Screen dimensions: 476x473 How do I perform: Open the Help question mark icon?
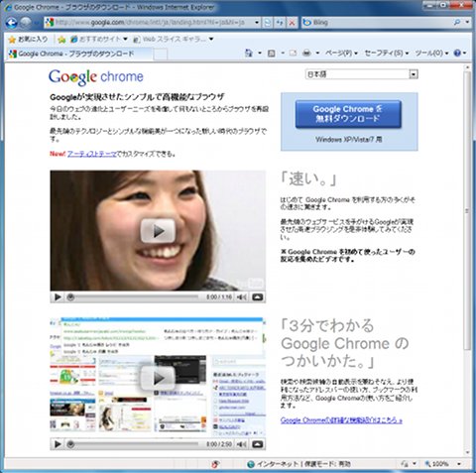point(457,53)
